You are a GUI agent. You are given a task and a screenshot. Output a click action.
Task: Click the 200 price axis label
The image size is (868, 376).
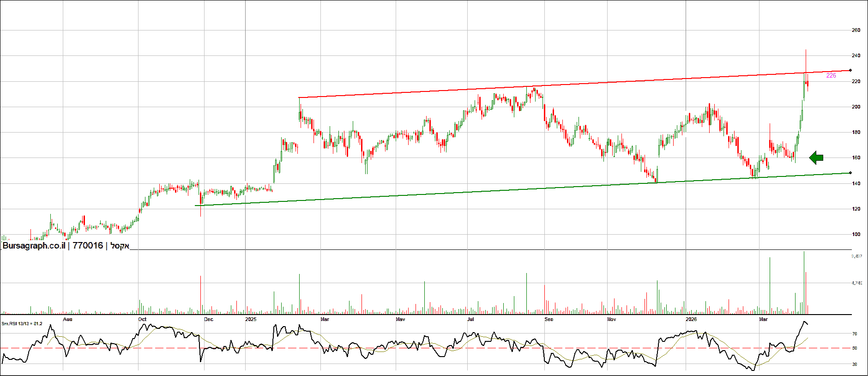pos(856,107)
